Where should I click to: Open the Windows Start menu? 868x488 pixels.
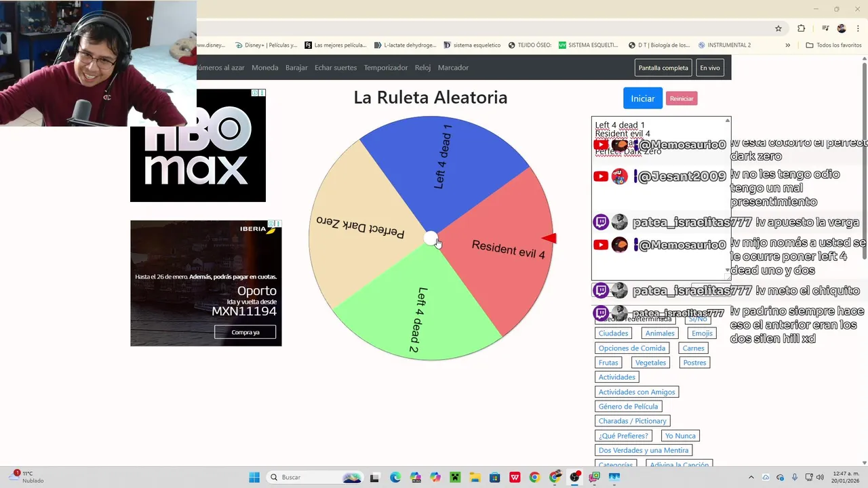click(254, 477)
